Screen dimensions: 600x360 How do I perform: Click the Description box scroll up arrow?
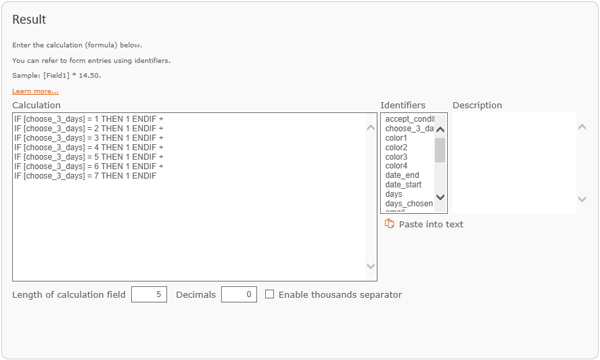coord(582,127)
